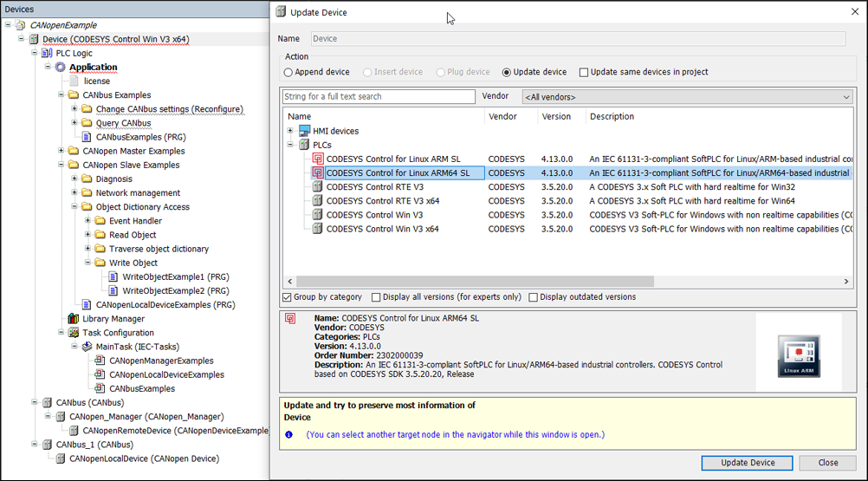Click the Update Device button
Screen dimensions: 868x481
(x=747, y=463)
